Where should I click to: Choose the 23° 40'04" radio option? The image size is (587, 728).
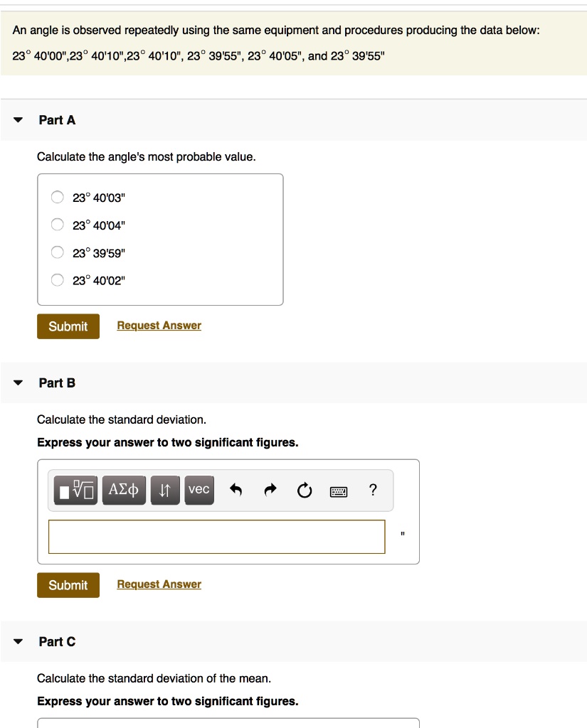(57, 225)
